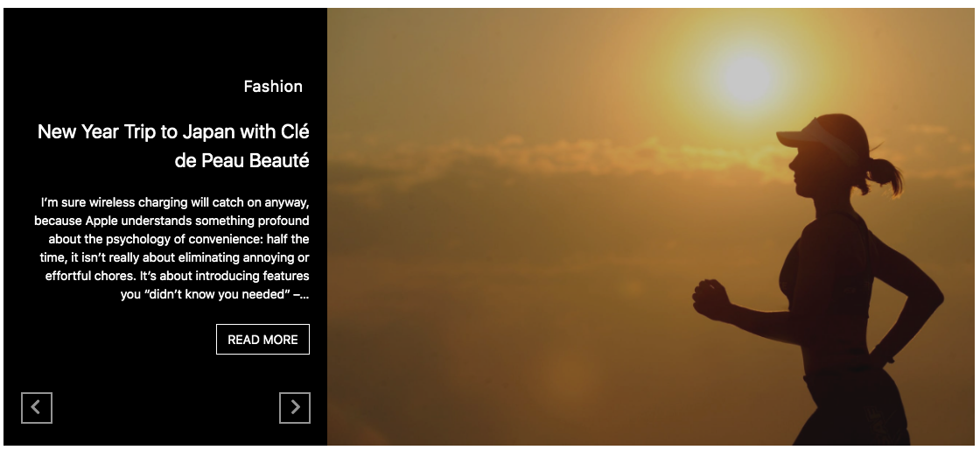Open the New Year Trip to Japan article title

(x=173, y=145)
